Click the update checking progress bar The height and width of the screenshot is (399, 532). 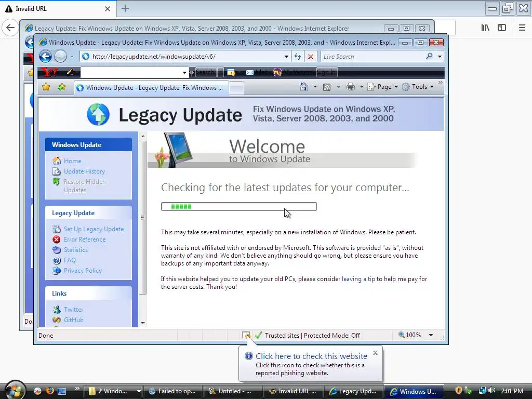239,206
